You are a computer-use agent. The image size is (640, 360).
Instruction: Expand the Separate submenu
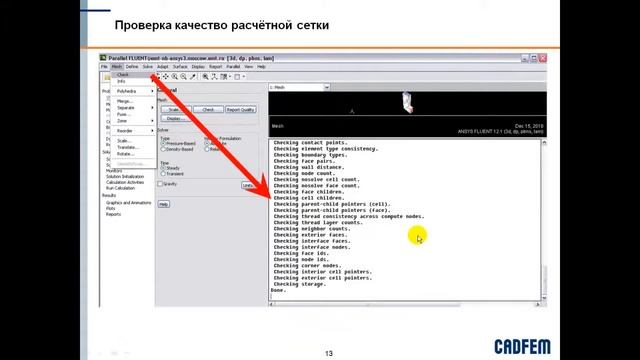(133, 108)
